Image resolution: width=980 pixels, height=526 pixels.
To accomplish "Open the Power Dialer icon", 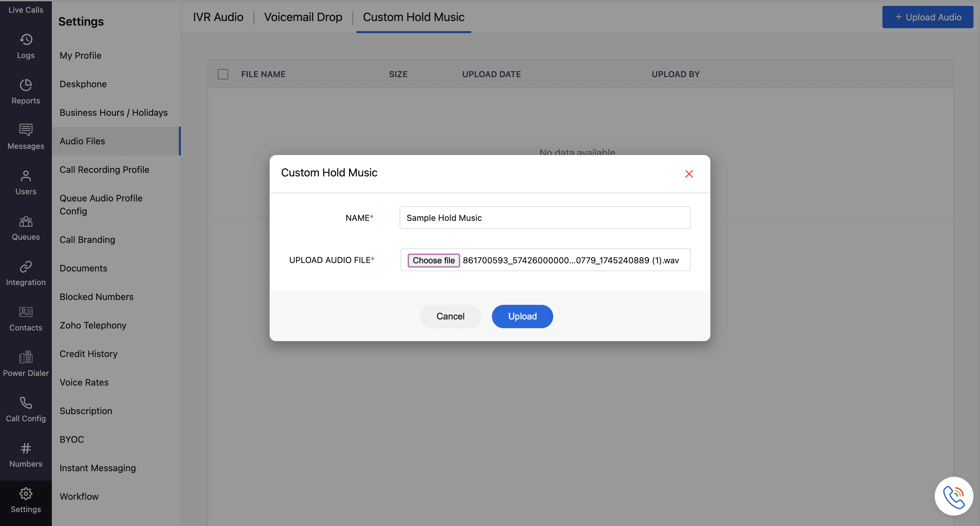I will click(26, 357).
